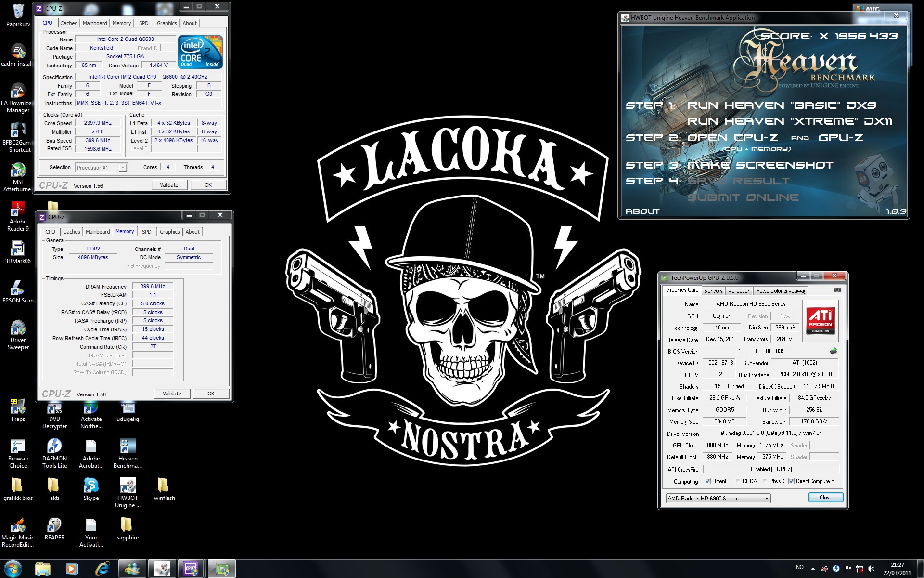
Task: Open the About tab in lower CPU-Z
Action: 192,232
